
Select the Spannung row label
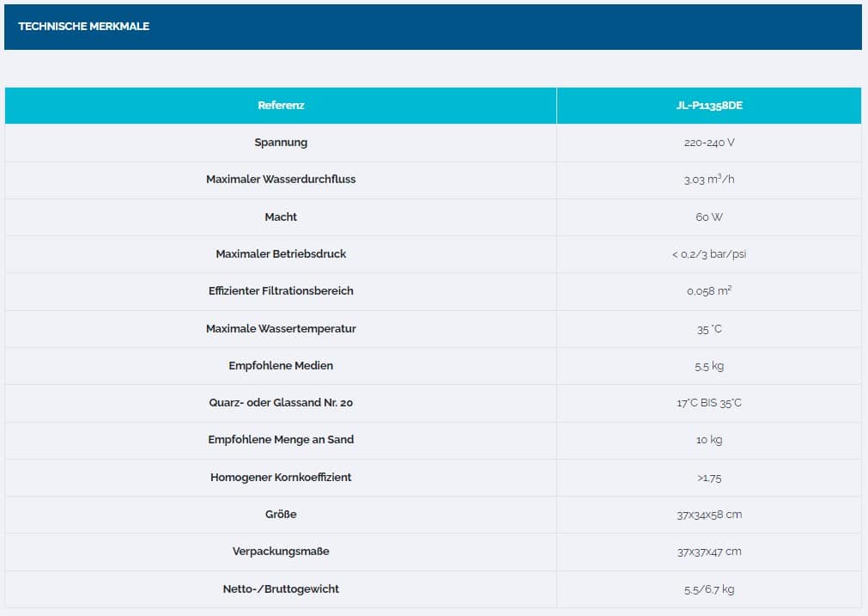point(281,143)
